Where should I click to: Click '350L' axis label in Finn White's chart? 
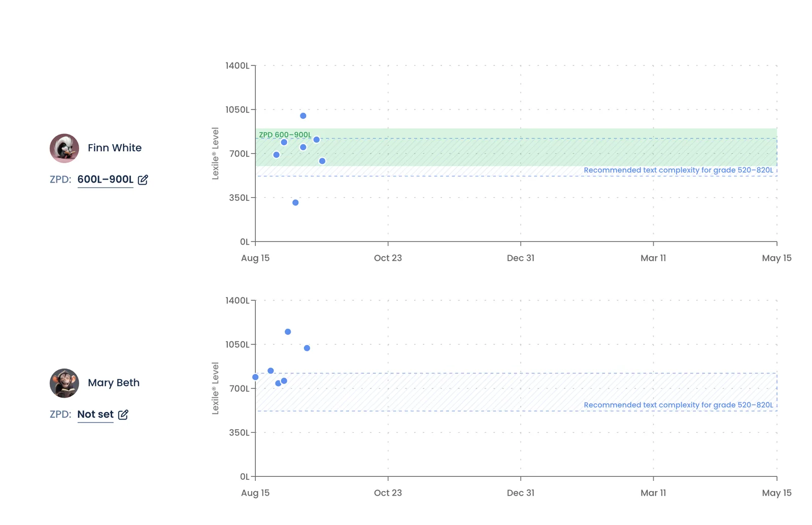click(x=239, y=197)
